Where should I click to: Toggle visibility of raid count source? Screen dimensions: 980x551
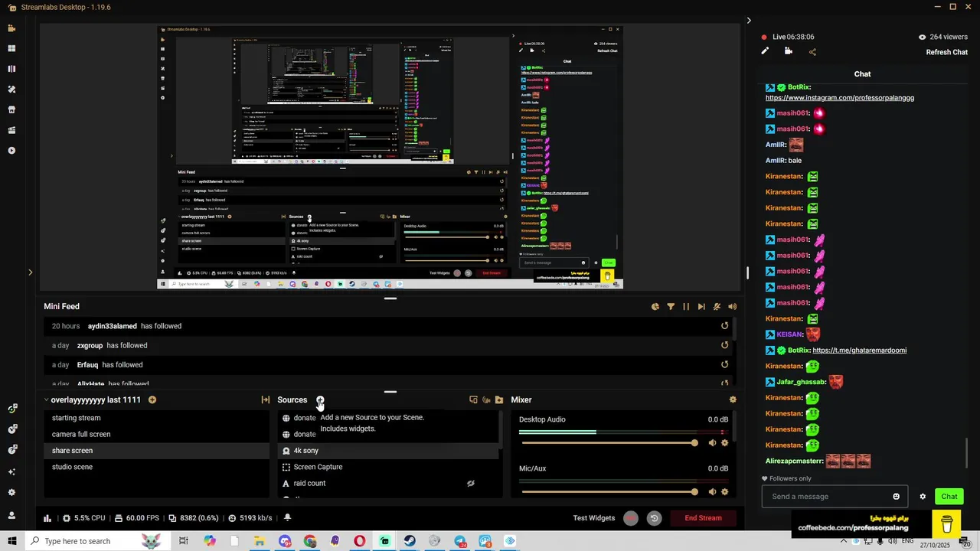pos(471,484)
